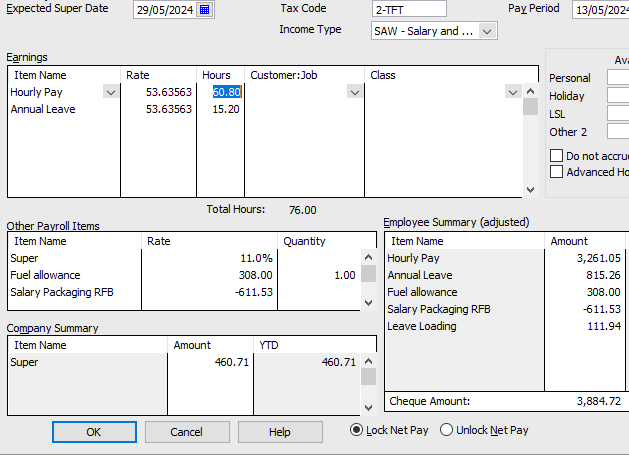
Task: Click Annual Leave amount 815.26 in Employee Summary
Action: [603, 275]
